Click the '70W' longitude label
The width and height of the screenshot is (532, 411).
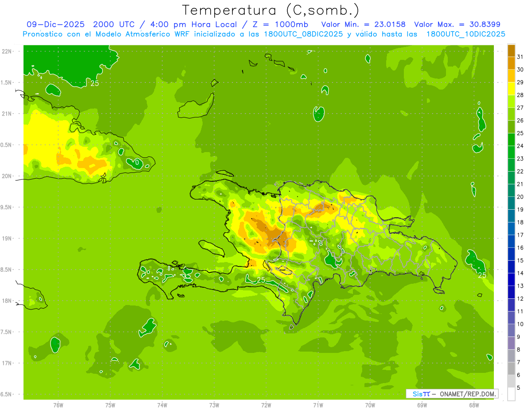(370, 405)
